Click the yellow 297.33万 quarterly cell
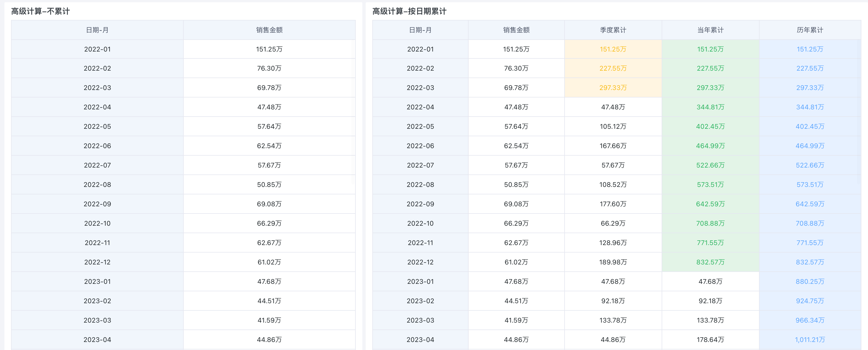Screen dimensions: 868x350 pos(613,88)
